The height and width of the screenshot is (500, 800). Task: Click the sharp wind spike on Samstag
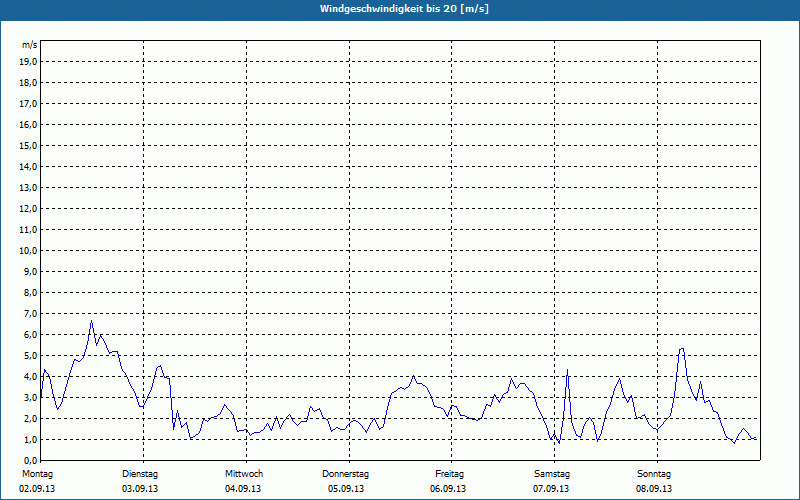[x=567, y=370]
